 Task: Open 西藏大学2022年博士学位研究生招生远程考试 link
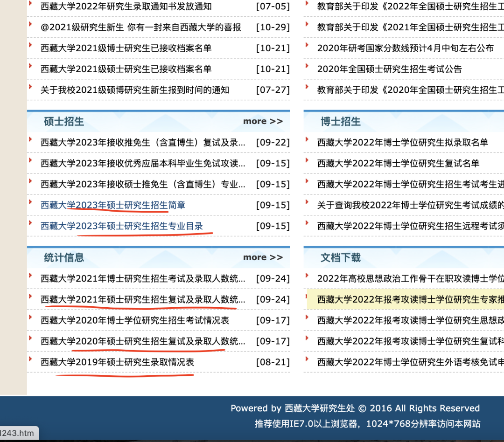pos(411,226)
